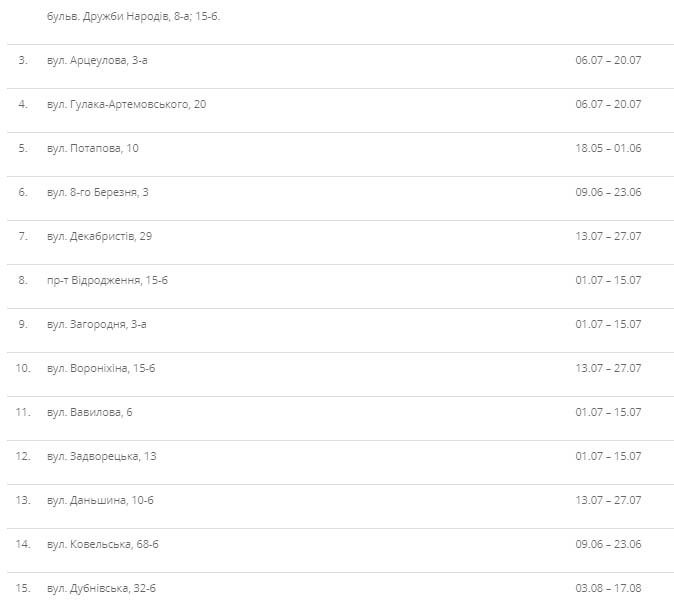Click the dates for вул. Декабристів, 29
This screenshot has height=608, width=674.
608,236
